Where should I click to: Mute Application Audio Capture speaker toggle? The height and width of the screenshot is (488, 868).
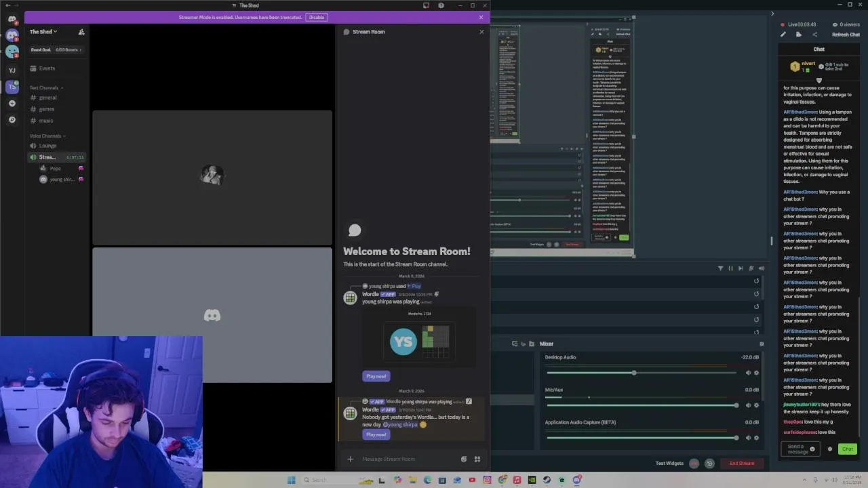pyautogui.click(x=749, y=438)
